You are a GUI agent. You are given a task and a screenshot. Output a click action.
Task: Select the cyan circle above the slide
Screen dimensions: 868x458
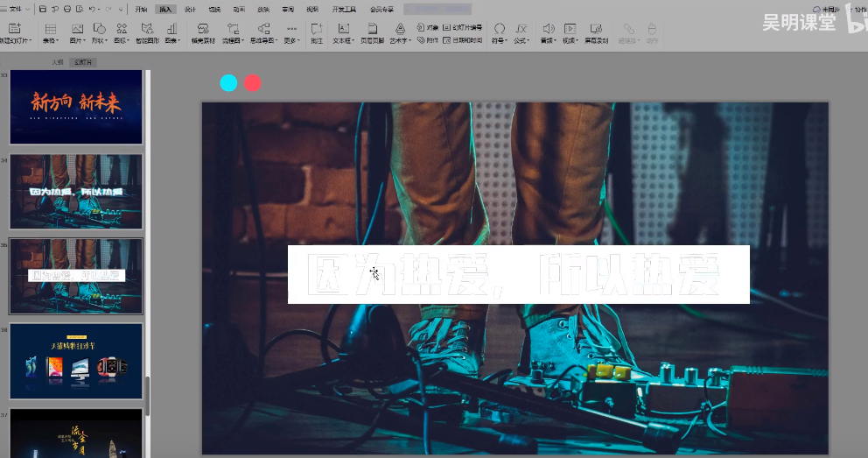coord(228,83)
